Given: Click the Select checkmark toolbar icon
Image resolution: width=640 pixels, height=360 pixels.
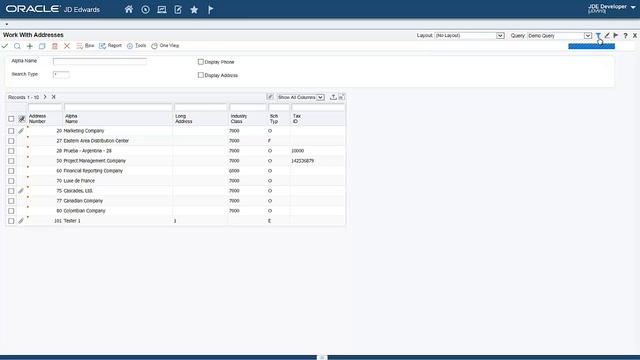Looking at the screenshot, I should [5, 46].
